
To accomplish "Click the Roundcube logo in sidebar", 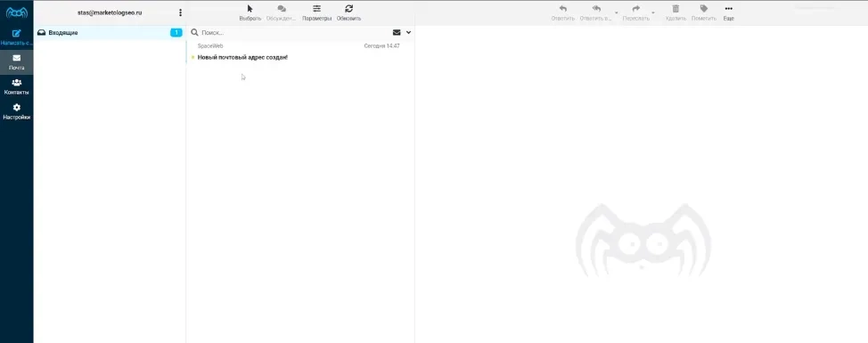I will tap(17, 12).
